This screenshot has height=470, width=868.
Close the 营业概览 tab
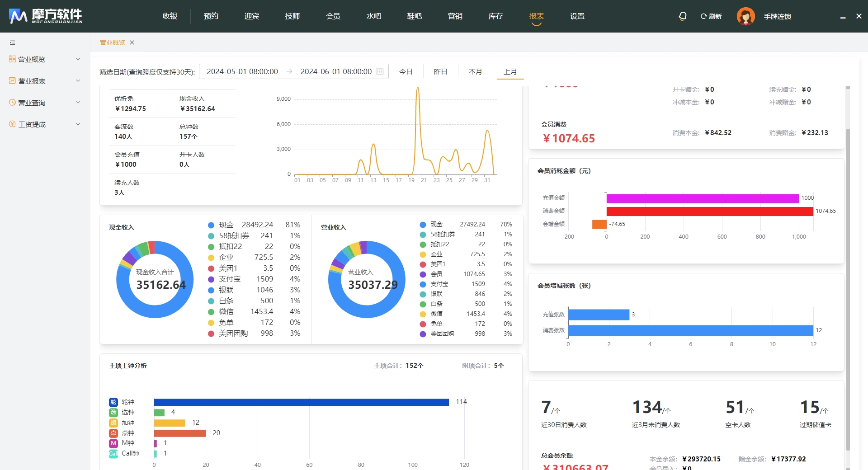click(x=132, y=42)
